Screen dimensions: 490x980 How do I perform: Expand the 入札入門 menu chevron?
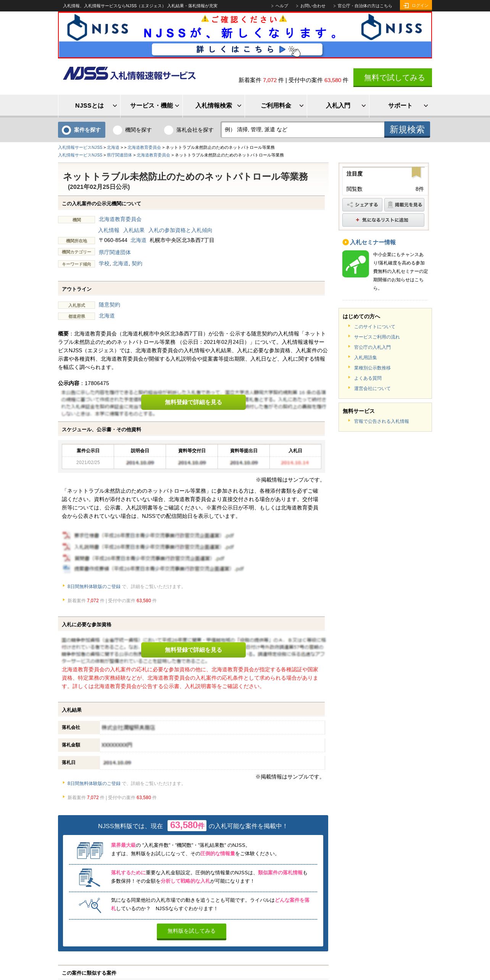[364, 106]
